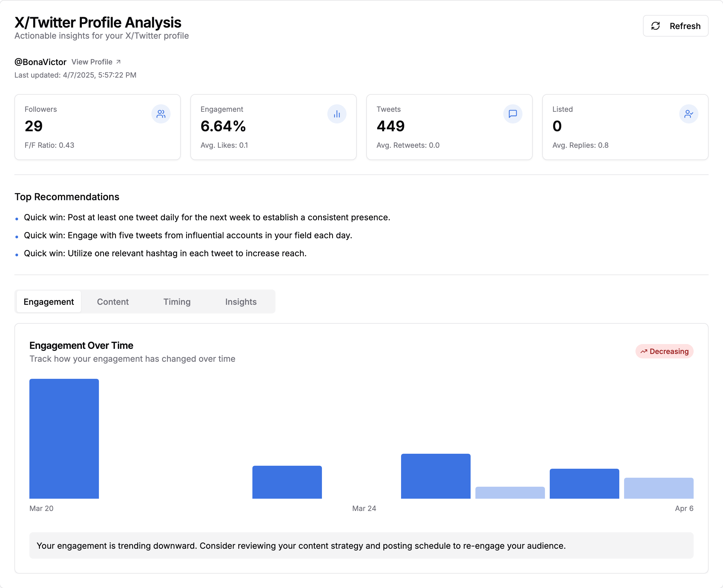Click the Decreasing trend badge

664,351
